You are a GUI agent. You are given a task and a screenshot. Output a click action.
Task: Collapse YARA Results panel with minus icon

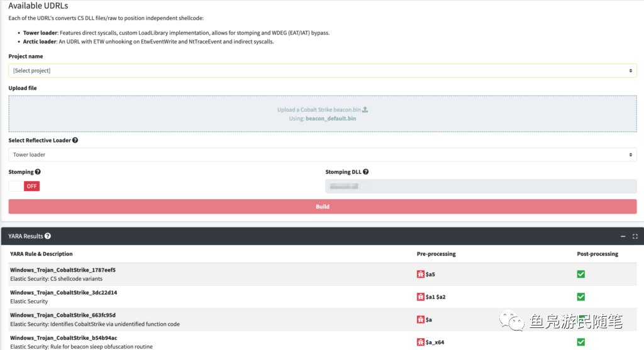pyautogui.click(x=623, y=236)
